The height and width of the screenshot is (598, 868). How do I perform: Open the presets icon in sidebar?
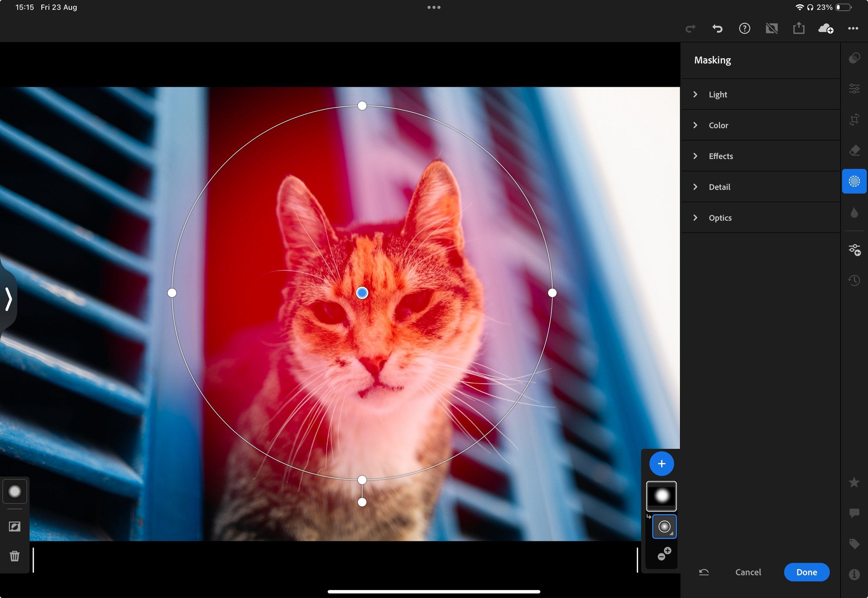854,58
